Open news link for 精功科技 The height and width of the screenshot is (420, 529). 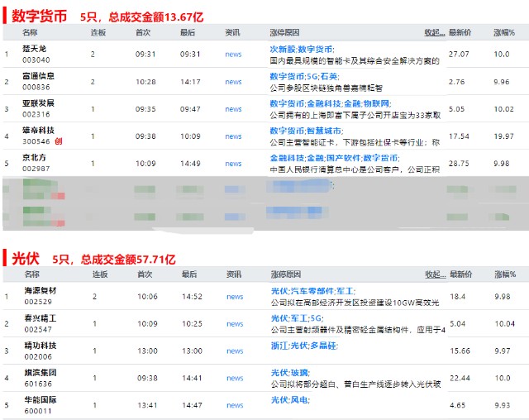tap(235, 351)
